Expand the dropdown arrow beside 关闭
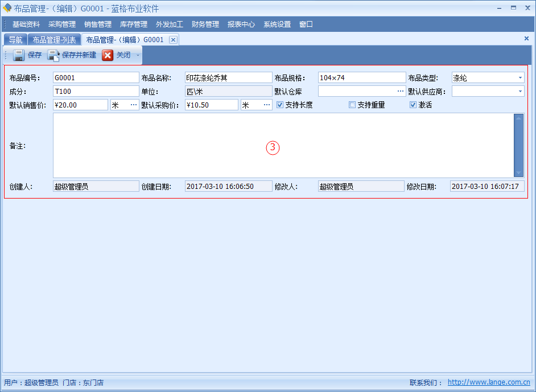Screen dimensions: 536x392 [137, 55]
